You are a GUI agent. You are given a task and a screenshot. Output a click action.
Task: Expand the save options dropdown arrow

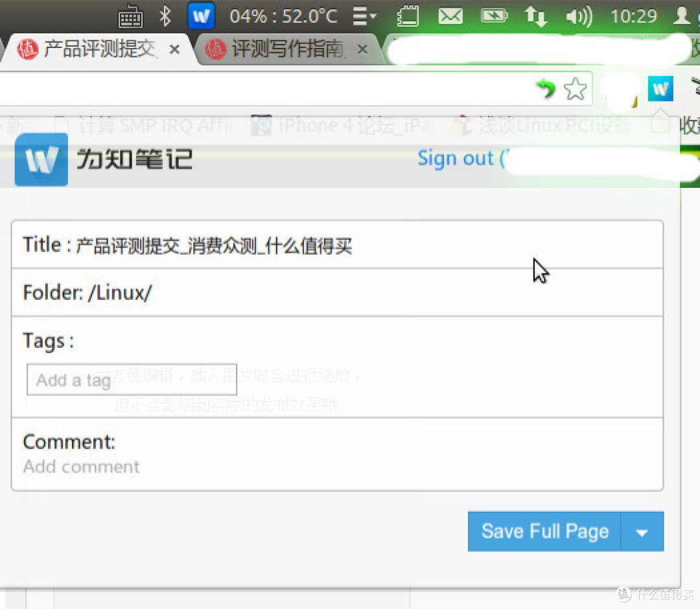[642, 532]
